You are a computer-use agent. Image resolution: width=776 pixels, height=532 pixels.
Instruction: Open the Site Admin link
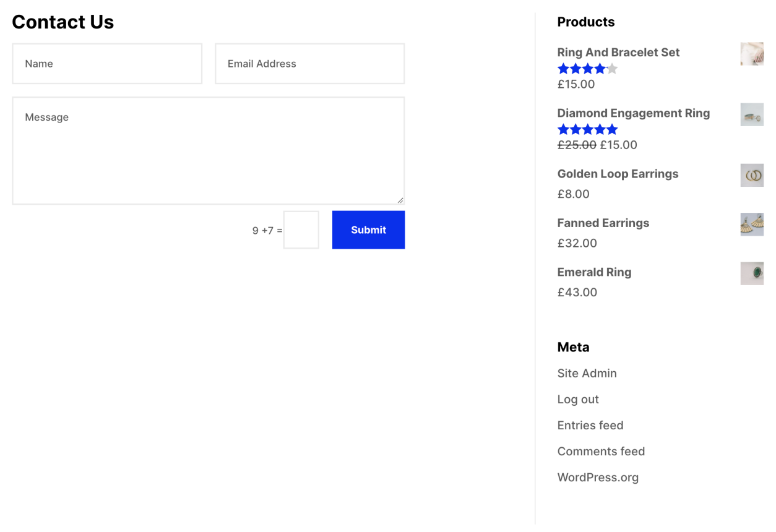[587, 373]
